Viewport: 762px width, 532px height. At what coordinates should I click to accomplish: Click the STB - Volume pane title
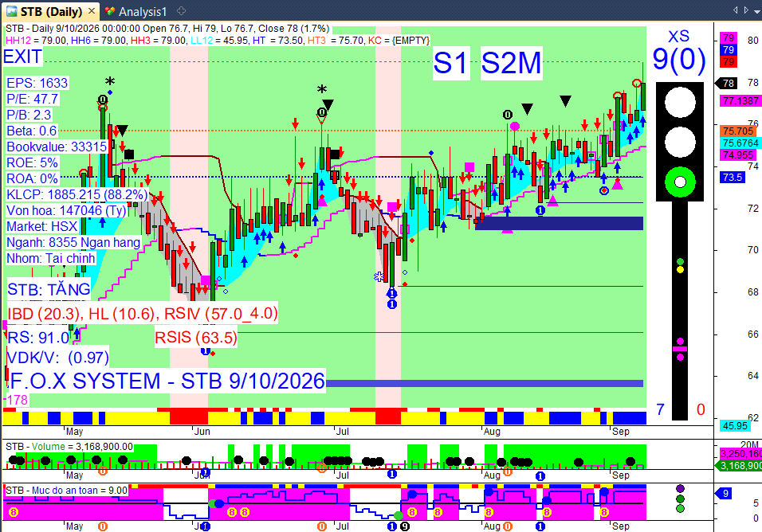point(69,447)
